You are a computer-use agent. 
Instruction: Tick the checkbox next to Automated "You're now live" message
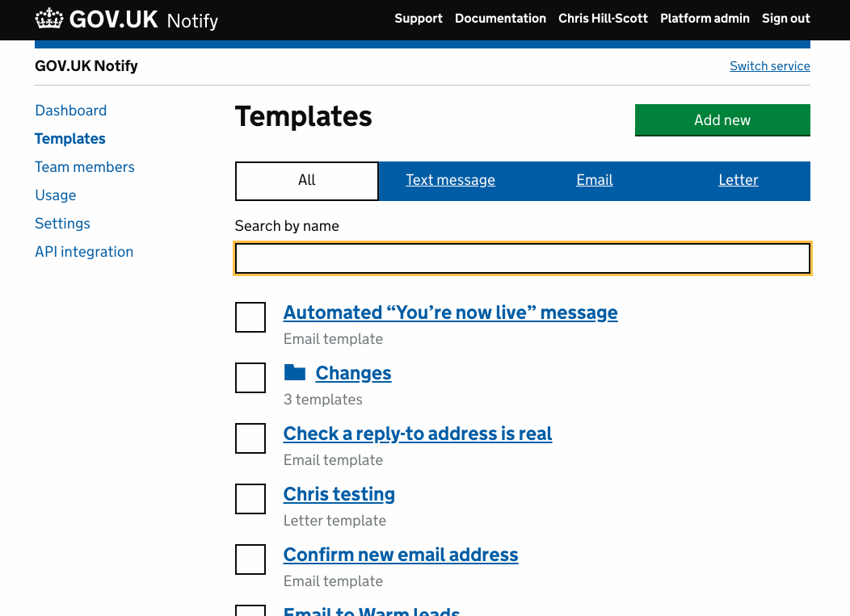pyautogui.click(x=250, y=317)
